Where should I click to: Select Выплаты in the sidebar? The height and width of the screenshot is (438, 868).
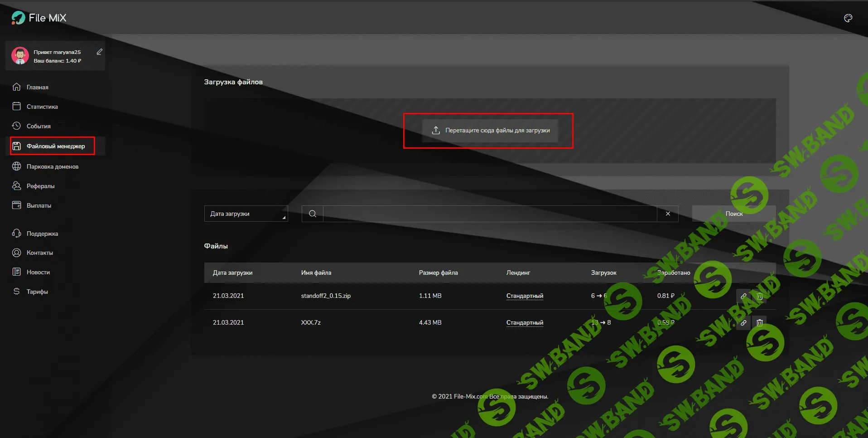(x=39, y=205)
